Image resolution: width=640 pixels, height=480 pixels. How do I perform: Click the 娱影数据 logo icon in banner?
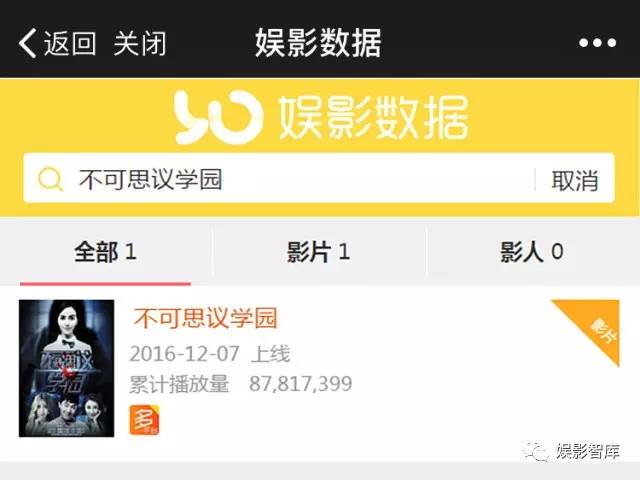click(x=218, y=118)
